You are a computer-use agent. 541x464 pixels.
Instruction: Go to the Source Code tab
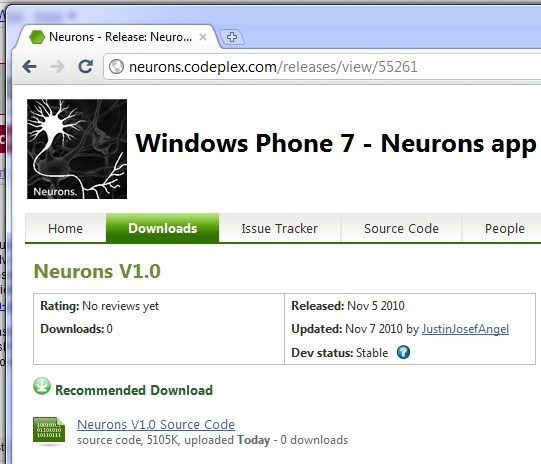(401, 228)
